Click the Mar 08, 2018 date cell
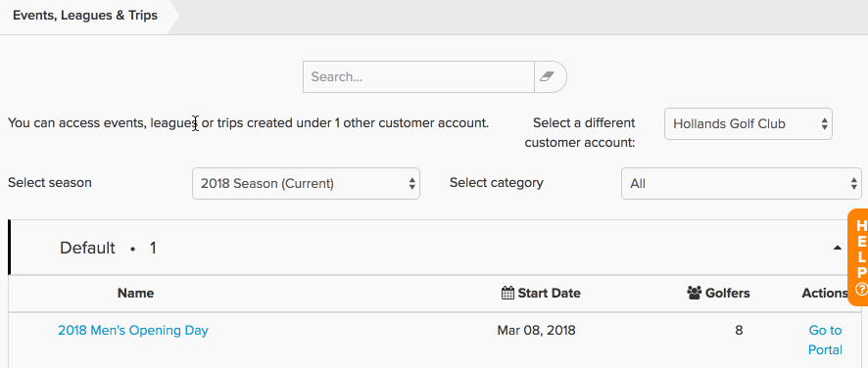The height and width of the screenshot is (368, 868). (x=536, y=331)
